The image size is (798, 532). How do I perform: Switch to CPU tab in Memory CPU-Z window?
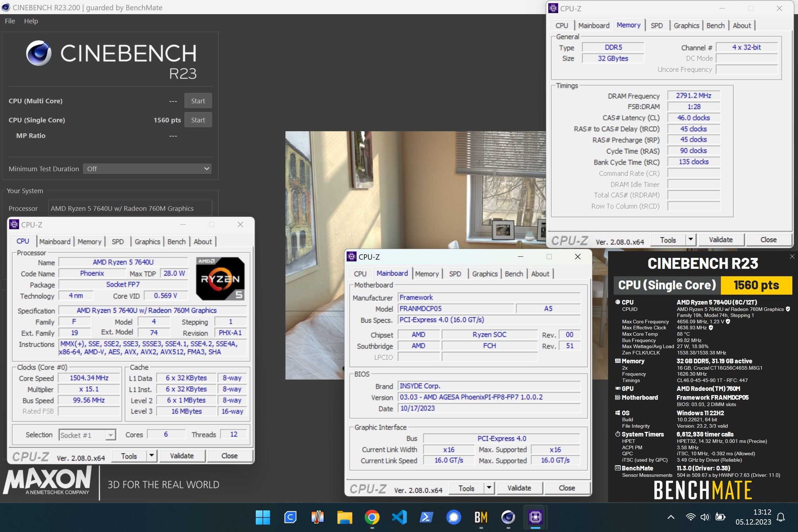pos(562,25)
